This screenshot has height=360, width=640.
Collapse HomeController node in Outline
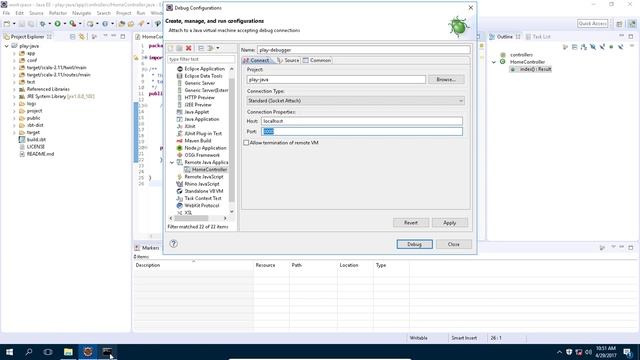click(x=494, y=62)
